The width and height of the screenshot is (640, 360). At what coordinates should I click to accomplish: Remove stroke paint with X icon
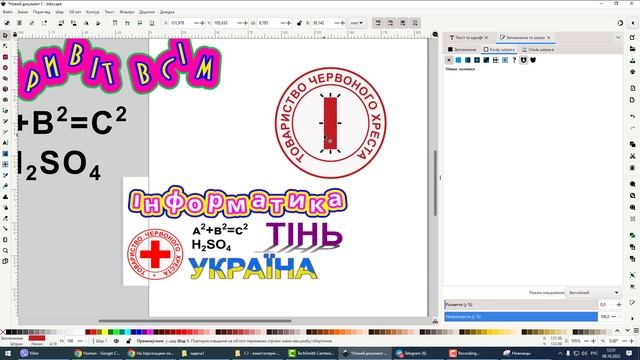449,60
